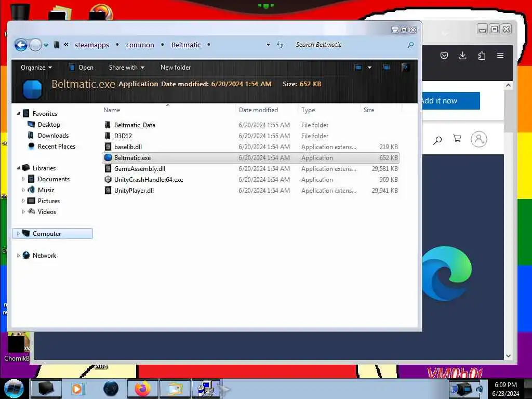Click the Firefox page scroll down arrow
This screenshot has height=399, width=532.
[508, 356]
